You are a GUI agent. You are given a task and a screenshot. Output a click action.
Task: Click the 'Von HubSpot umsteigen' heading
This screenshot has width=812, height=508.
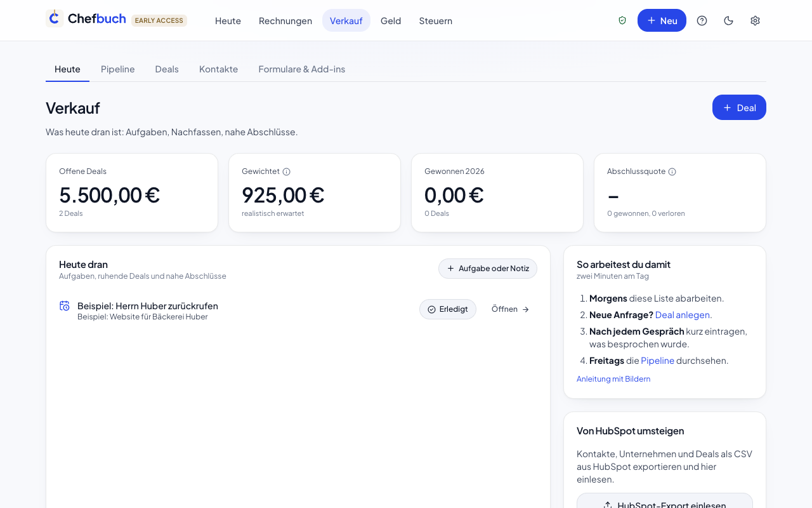click(631, 431)
